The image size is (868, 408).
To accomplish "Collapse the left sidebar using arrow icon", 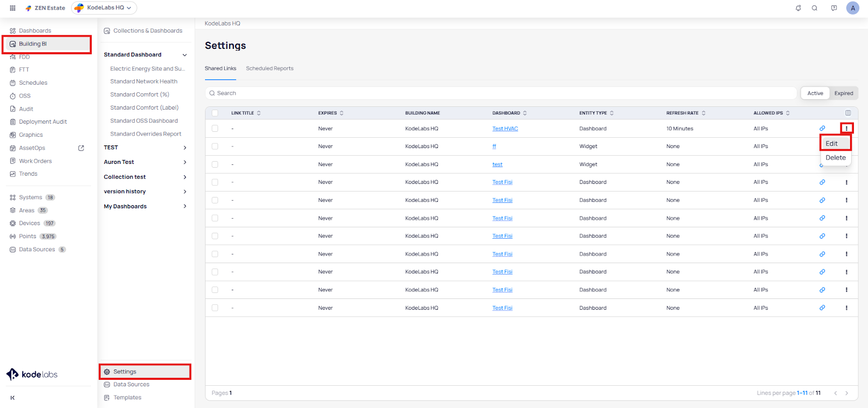I will coord(12,398).
